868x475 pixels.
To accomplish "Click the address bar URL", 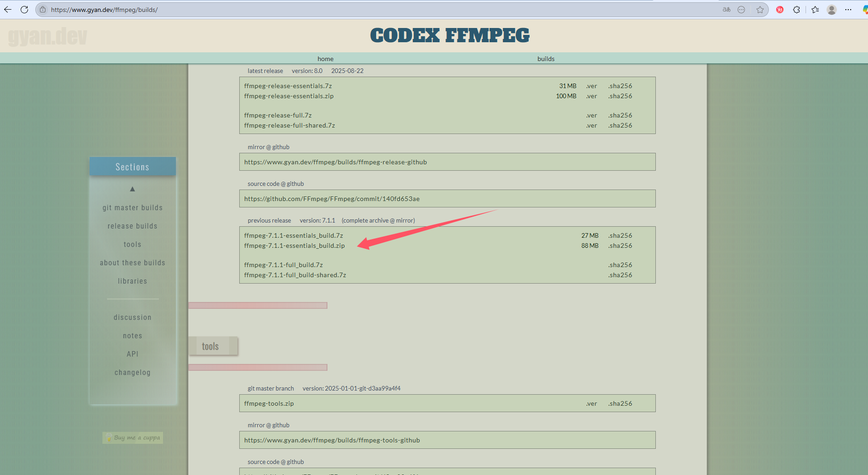I will coord(104,10).
